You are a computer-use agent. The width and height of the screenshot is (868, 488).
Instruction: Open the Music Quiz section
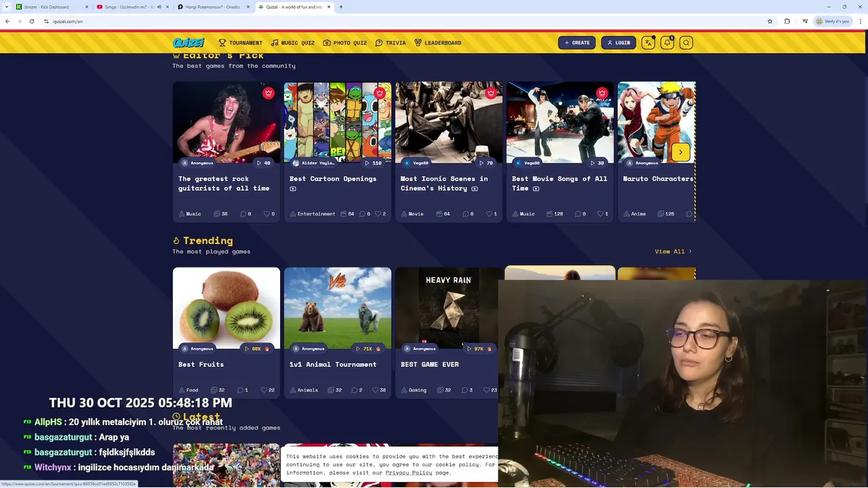292,43
